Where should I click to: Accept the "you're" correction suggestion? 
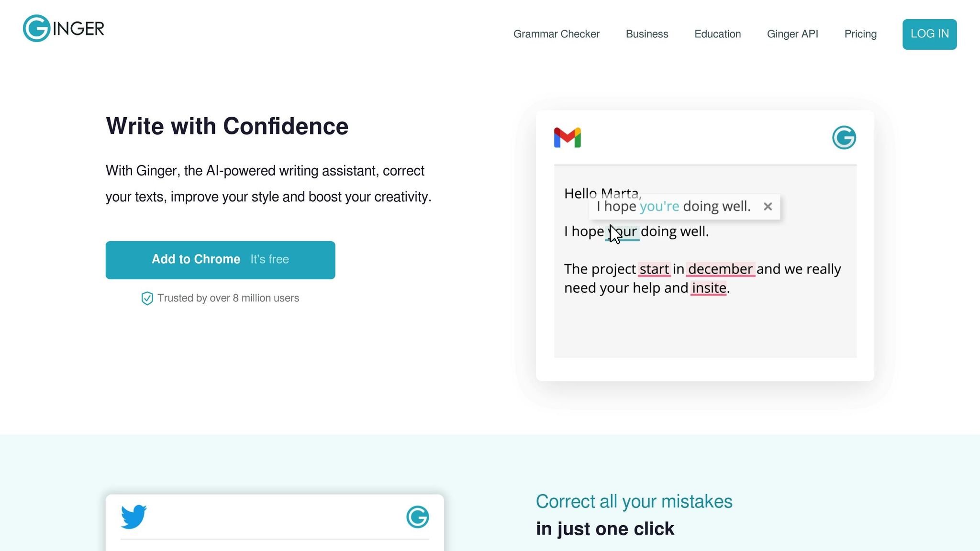[659, 207]
